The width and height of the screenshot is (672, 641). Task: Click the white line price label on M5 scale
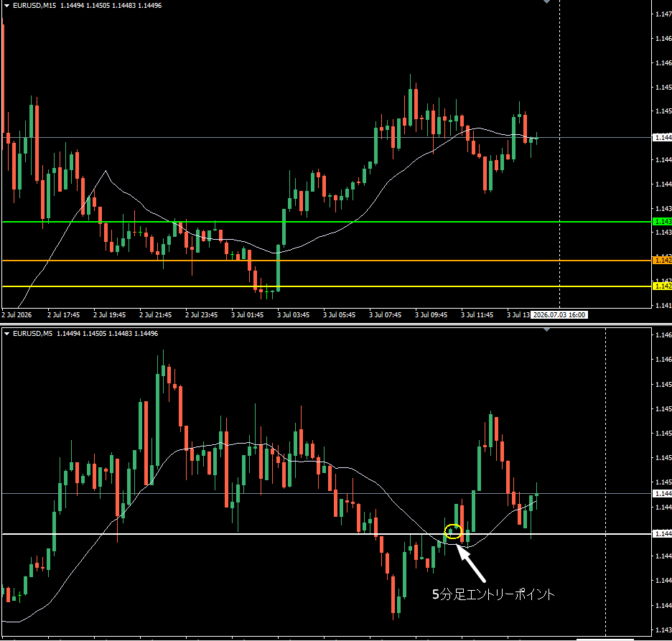pyautogui.click(x=662, y=533)
